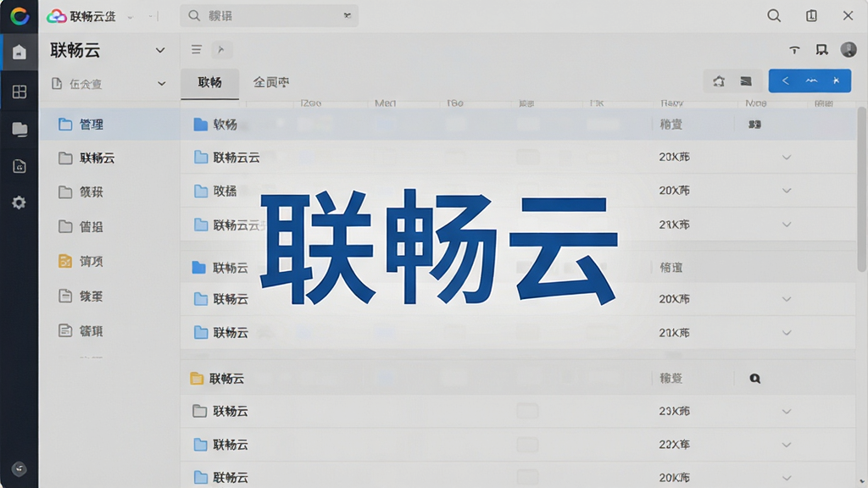The height and width of the screenshot is (488, 868).
Task: Toggle the side panel layout icon
Action: click(x=811, y=15)
